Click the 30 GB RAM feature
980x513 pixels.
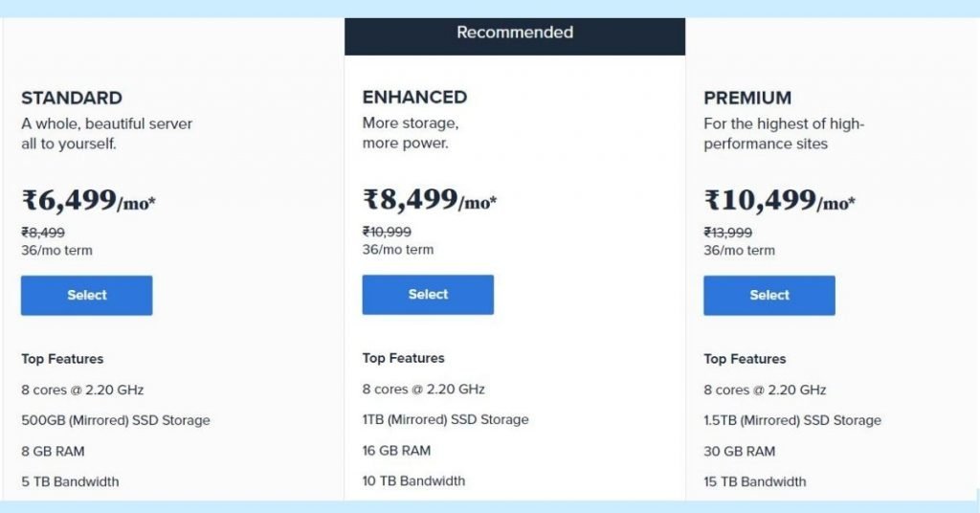(739, 451)
